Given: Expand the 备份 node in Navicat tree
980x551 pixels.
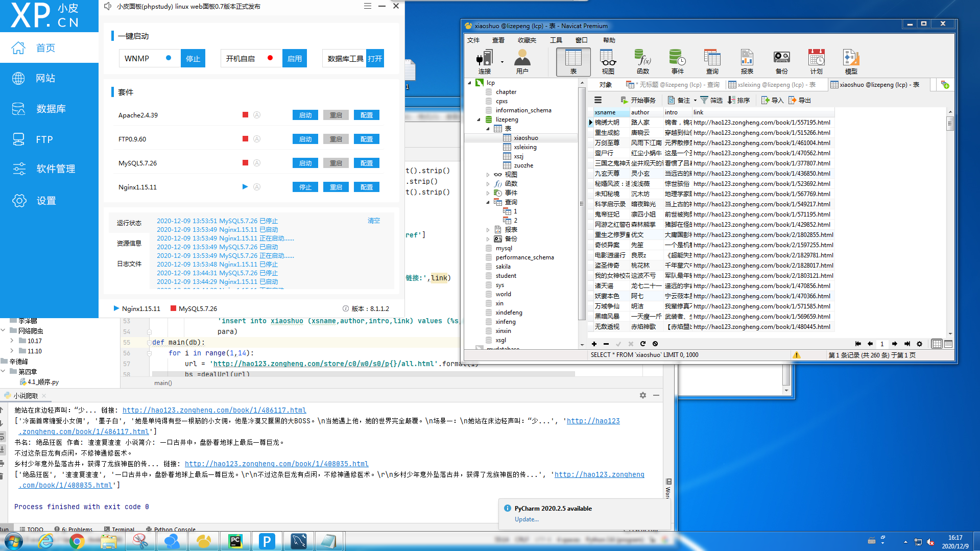Looking at the screenshot, I should click(x=488, y=239).
